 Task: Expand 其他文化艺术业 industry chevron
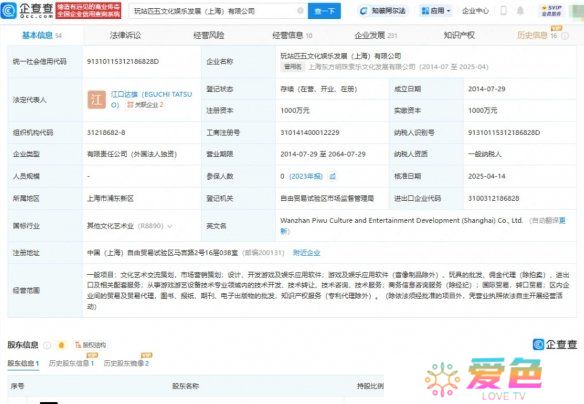click(170, 226)
